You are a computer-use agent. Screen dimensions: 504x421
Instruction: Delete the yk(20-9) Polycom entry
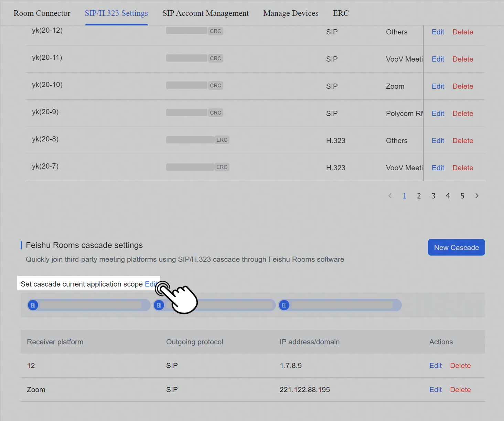click(x=463, y=114)
